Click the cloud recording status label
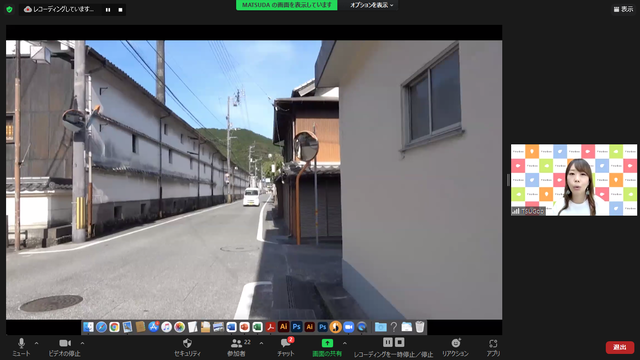 click(60, 9)
